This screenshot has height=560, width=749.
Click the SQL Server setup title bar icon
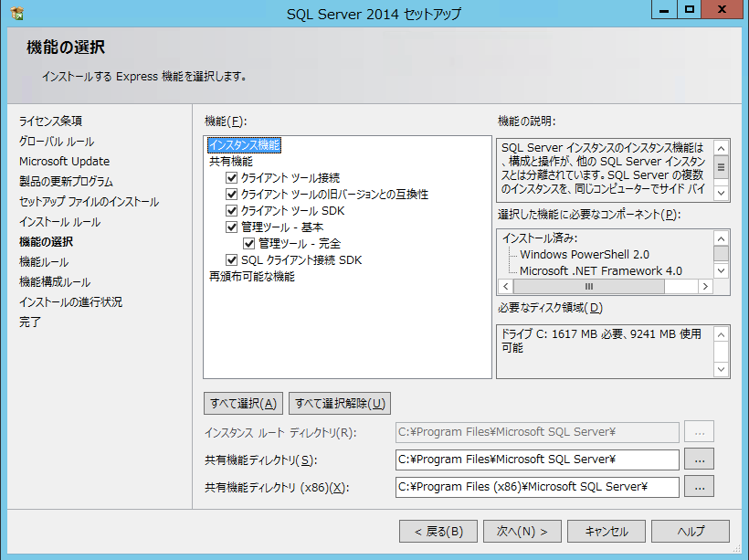17,14
